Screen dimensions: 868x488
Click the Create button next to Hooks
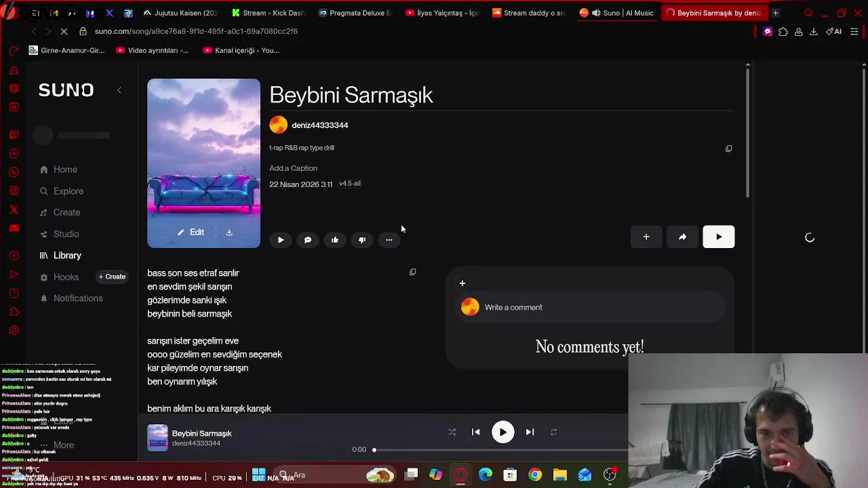click(x=112, y=277)
